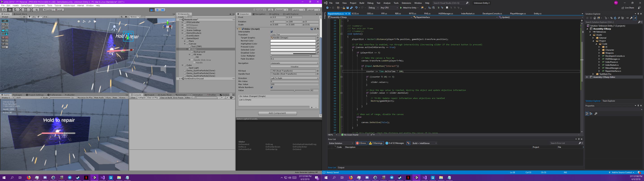
Task: Open the Transition Color Tint dropdown
Action: point(294,35)
